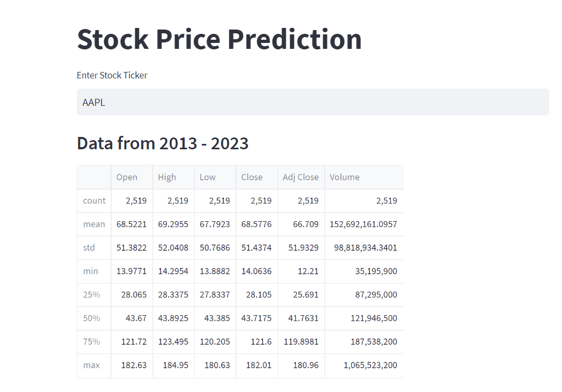Select the mean row label
This screenshot has width=562, height=392.
pyautogui.click(x=93, y=224)
